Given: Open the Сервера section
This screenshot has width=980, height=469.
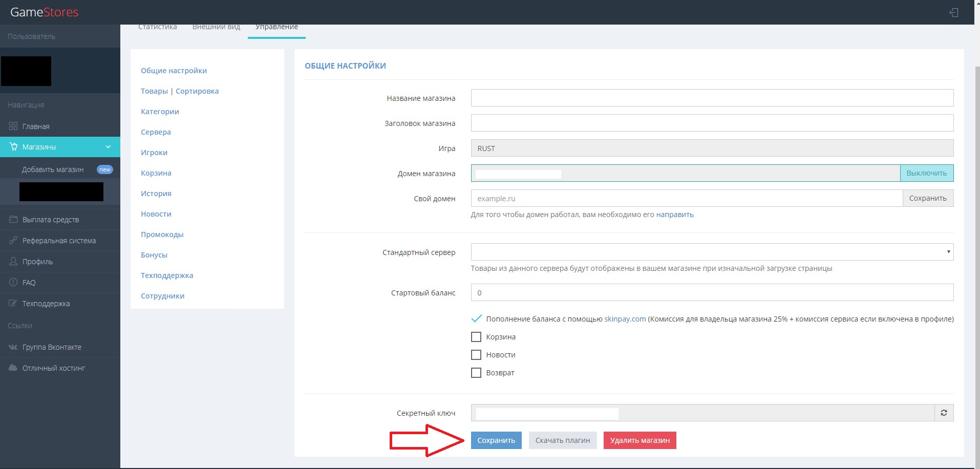Looking at the screenshot, I should coord(156,132).
